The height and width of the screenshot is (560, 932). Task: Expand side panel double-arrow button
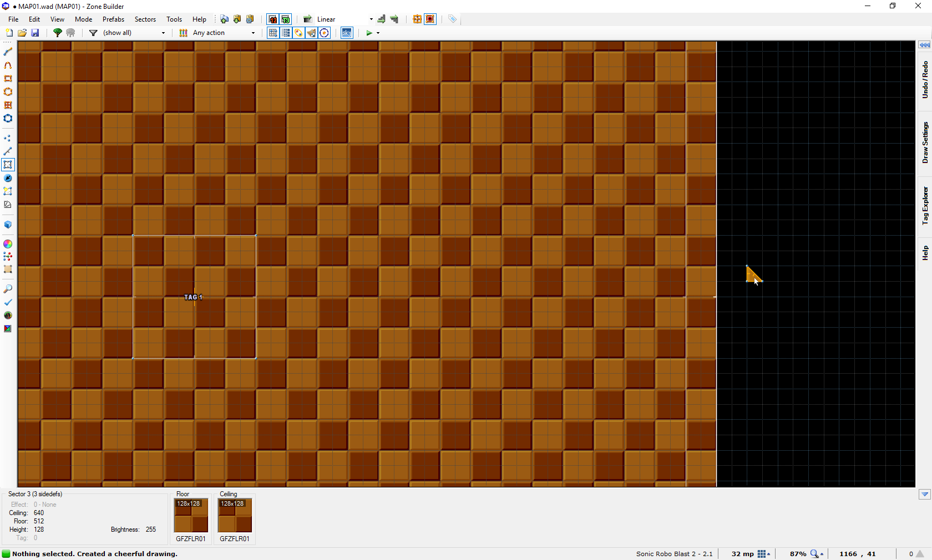[x=924, y=44]
